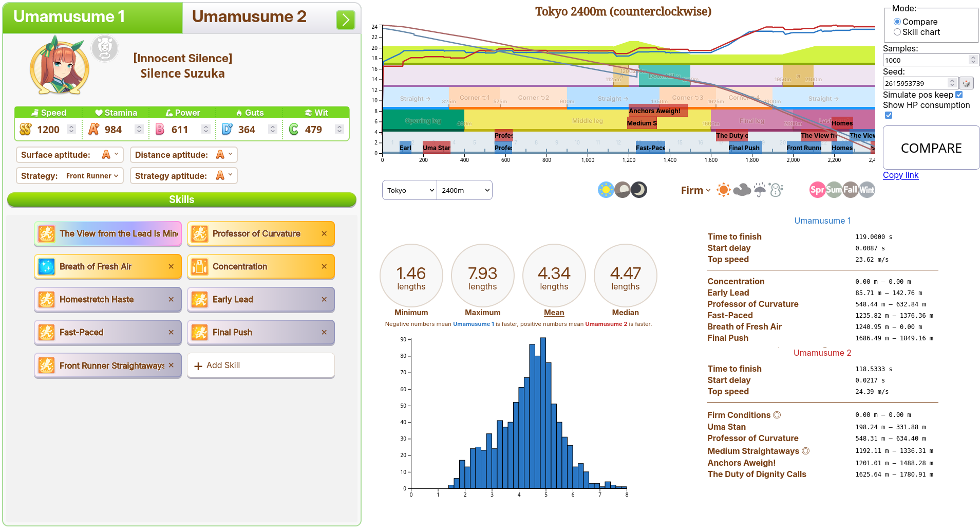Choose snowy snowman weather icon
Screen dimensions: 980x529
point(776,190)
